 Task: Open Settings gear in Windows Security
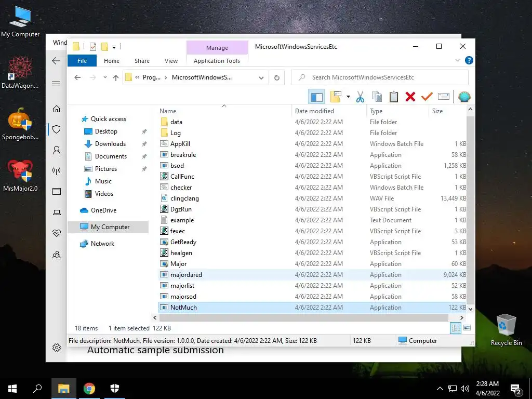point(56,348)
